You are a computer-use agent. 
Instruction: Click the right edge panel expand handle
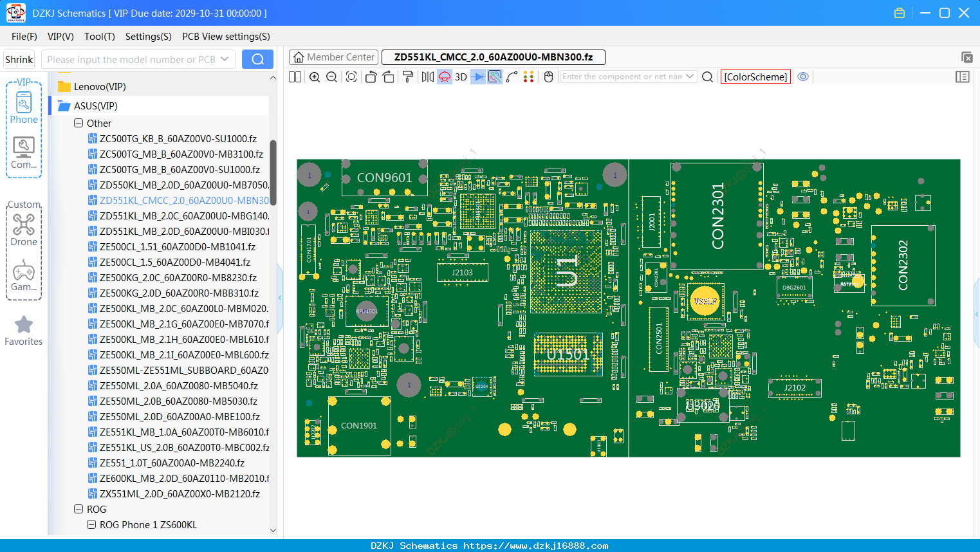[977, 313]
